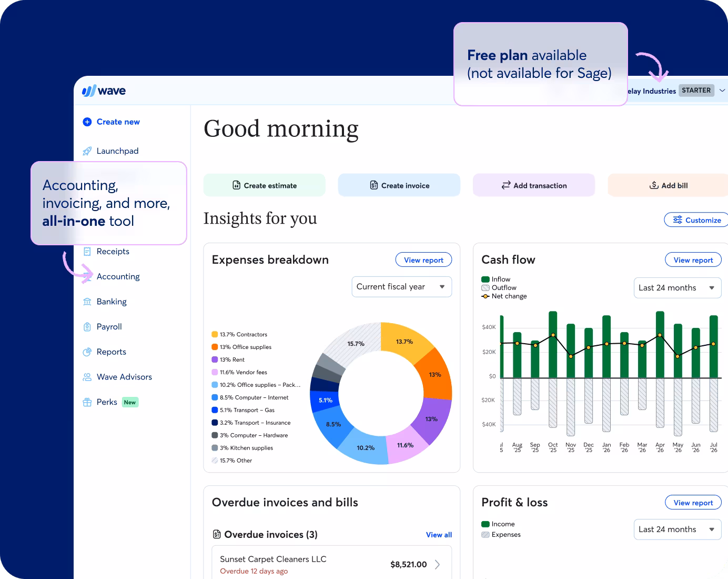View report for Cash flow
Image resolution: width=728 pixels, height=579 pixels.
(x=693, y=259)
